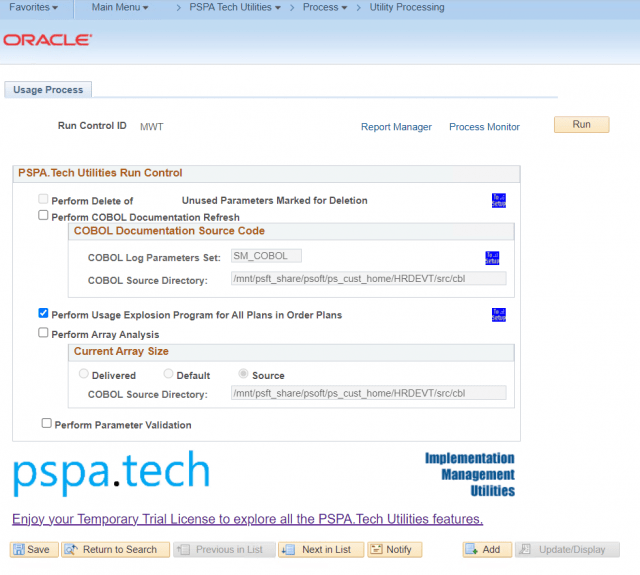The height and width of the screenshot is (575, 640).
Task: Click the Oracle logo
Action: (48, 40)
